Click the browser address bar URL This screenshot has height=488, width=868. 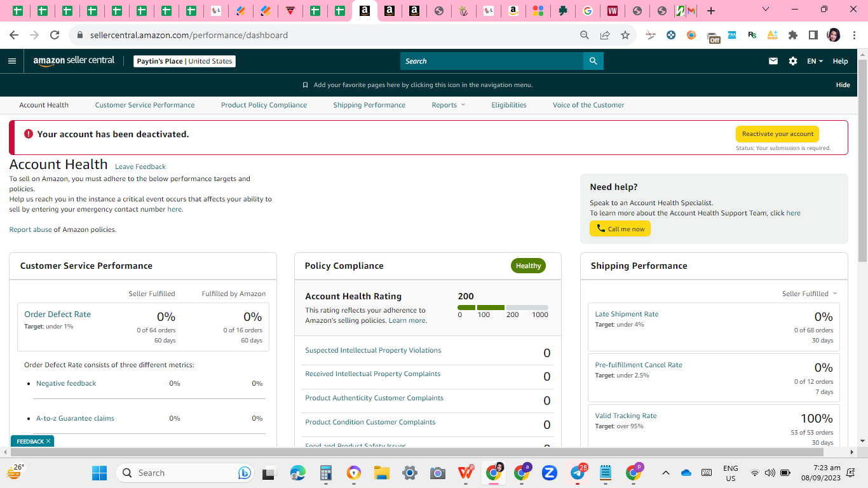point(189,35)
